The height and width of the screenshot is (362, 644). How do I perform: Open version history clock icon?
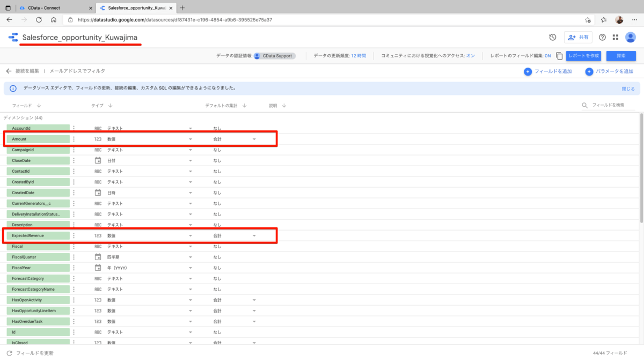[552, 38]
